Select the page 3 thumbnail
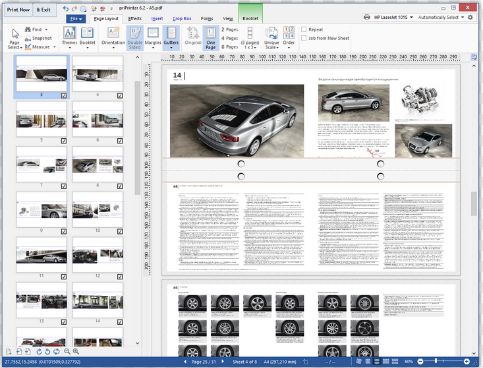Screen dimensions: 483x368 pyautogui.click(x=41, y=76)
